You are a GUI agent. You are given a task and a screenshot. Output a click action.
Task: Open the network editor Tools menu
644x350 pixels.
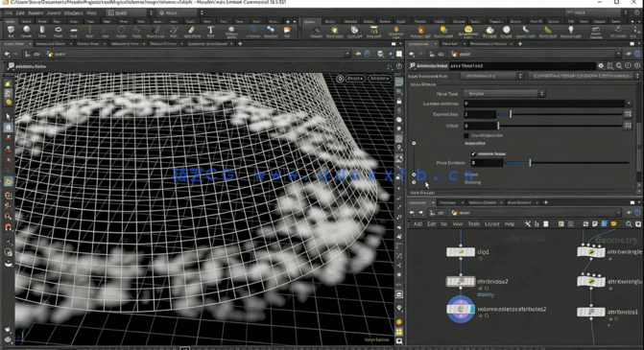pyautogui.click(x=473, y=224)
